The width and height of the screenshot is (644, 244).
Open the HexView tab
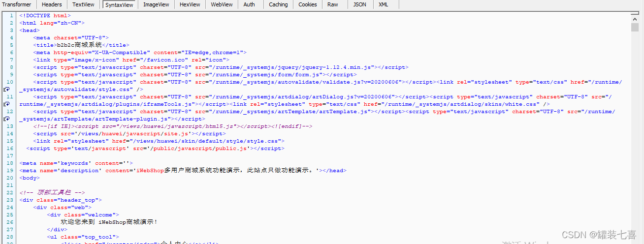tap(190, 4)
